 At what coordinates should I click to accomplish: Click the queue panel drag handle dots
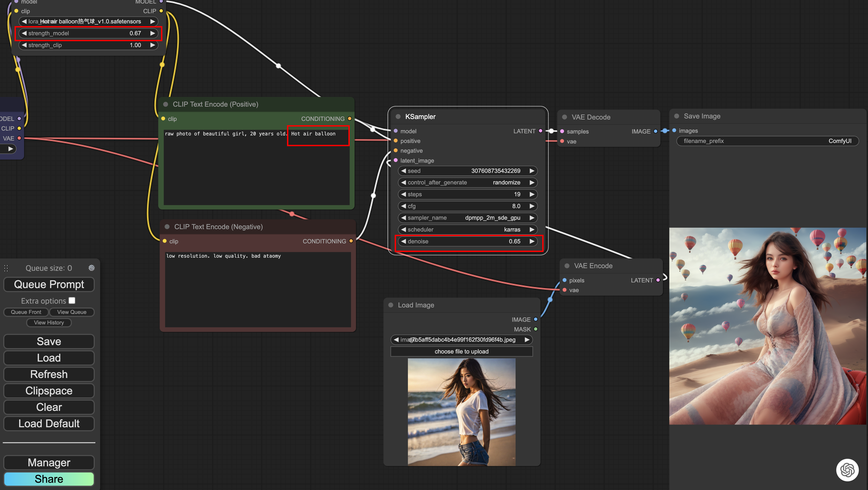(6, 268)
